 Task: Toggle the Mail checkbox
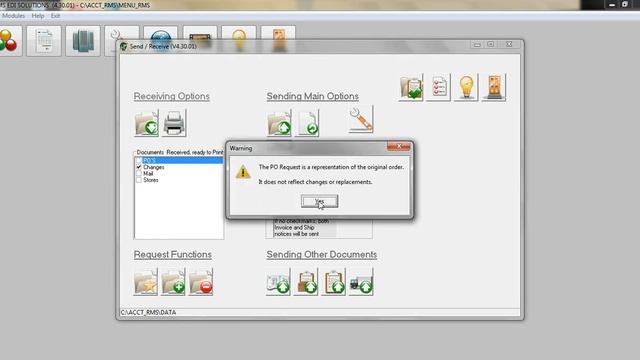(139, 173)
